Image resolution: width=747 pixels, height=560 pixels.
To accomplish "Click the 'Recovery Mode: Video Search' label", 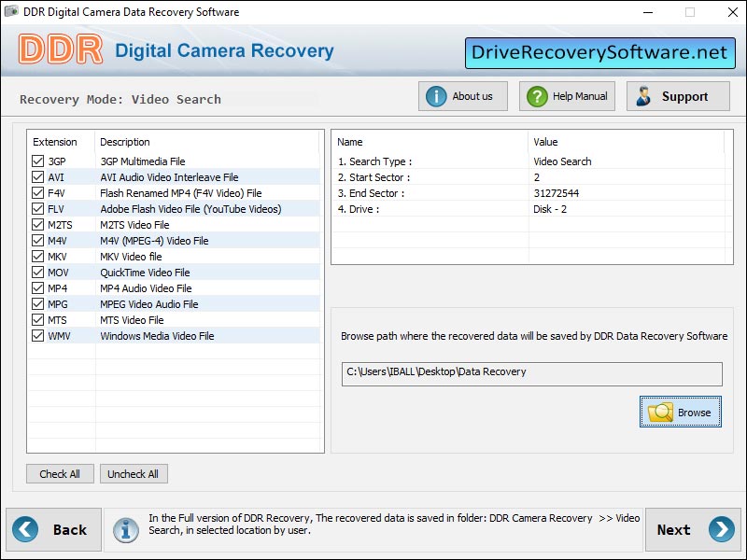I will click(x=120, y=100).
